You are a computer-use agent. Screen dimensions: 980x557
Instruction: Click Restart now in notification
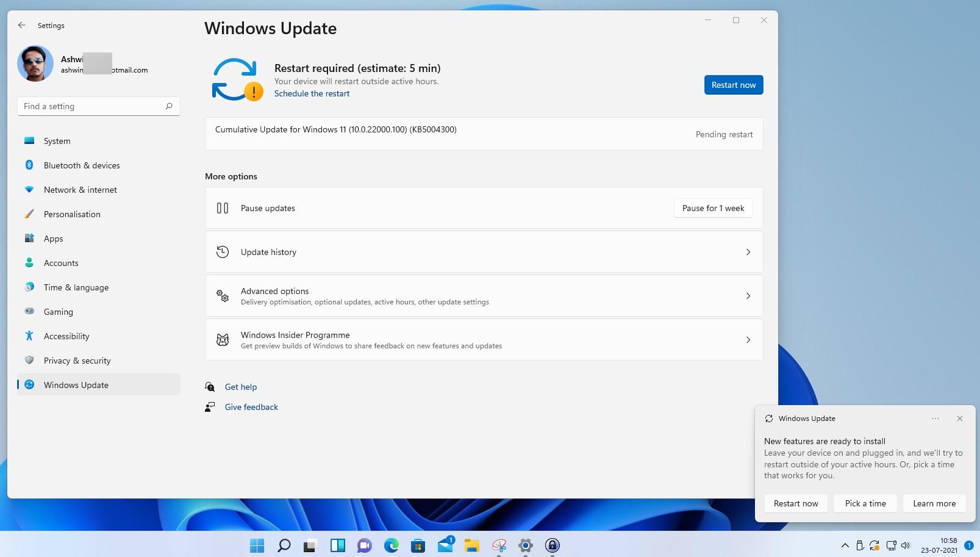pos(796,503)
